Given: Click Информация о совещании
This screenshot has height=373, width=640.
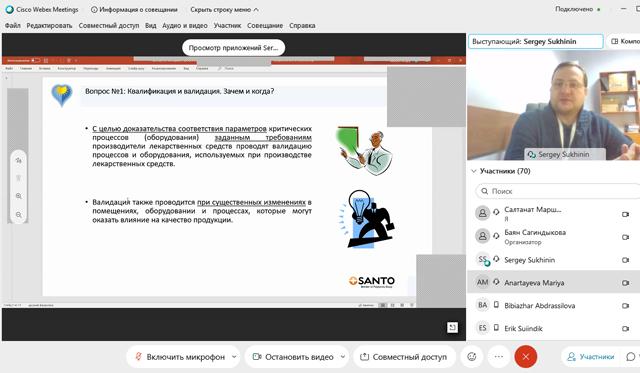Looking at the screenshot, I should coord(134,9).
